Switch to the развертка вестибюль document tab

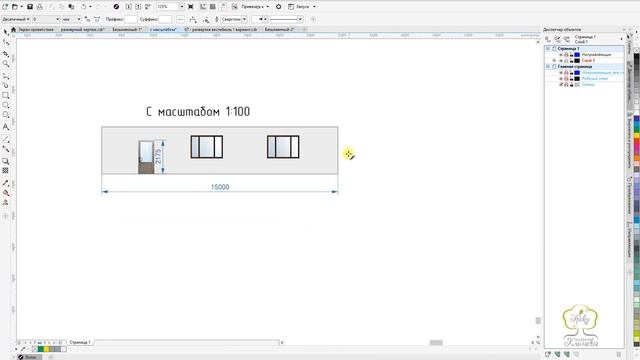[x=221, y=29]
